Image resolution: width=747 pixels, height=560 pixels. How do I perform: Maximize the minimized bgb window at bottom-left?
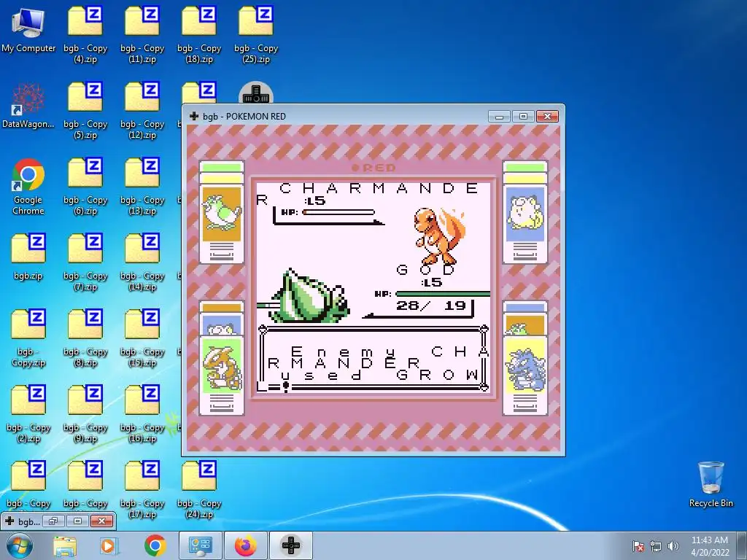(x=77, y=521)
